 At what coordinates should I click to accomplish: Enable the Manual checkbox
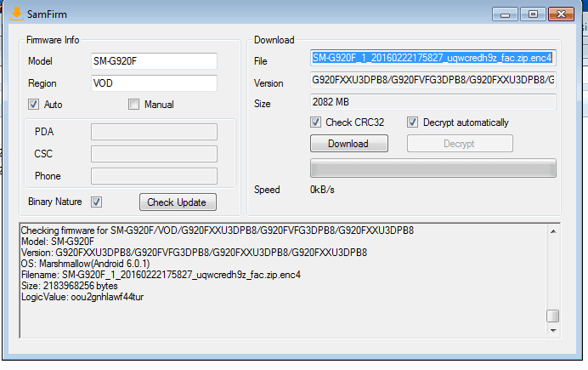click(133, 105)
